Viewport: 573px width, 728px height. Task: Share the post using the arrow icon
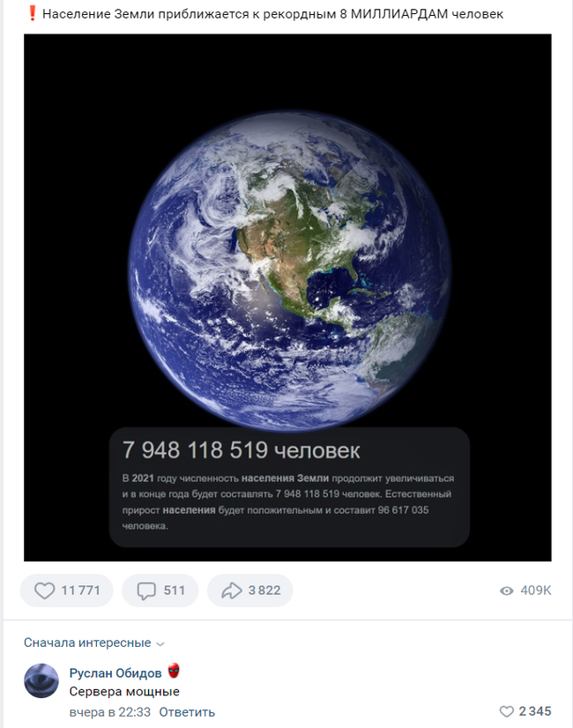click(232, 591)
